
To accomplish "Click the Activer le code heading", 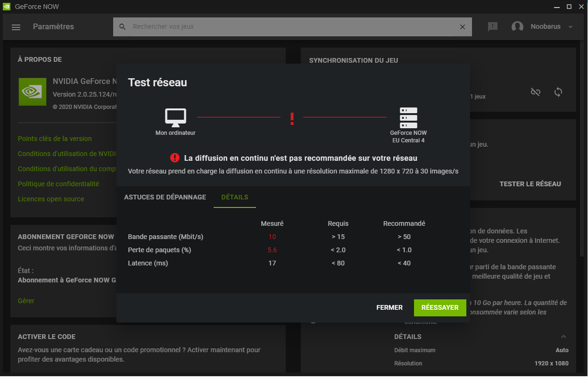I will point(47,337).
